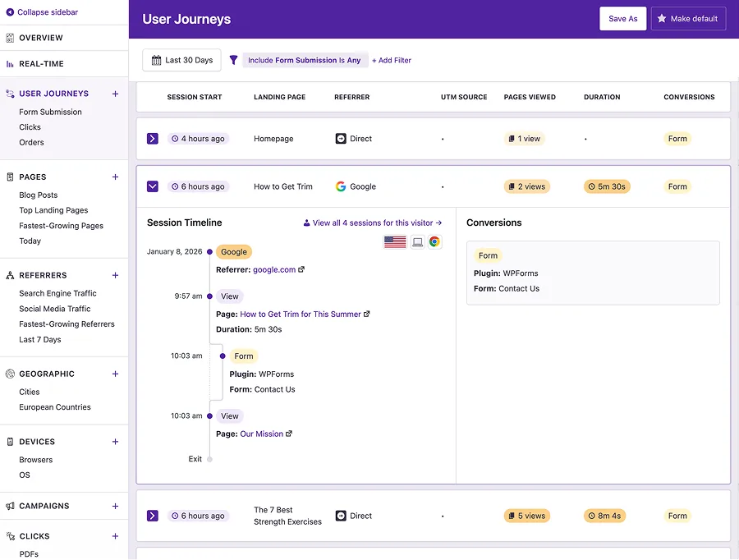
Task: Add a new Devices report with plus
Action: (115, 442)
